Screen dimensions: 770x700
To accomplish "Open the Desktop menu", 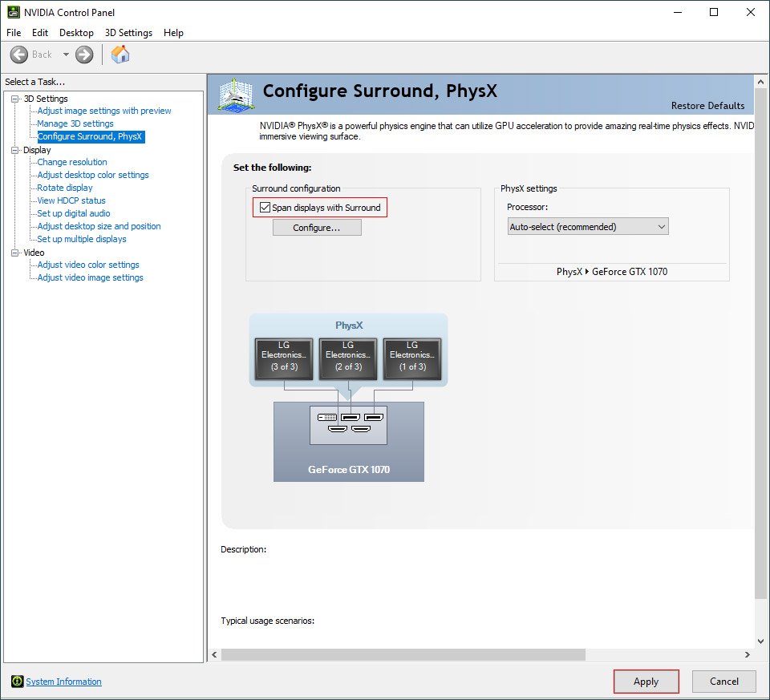I will tap(76, 33).
